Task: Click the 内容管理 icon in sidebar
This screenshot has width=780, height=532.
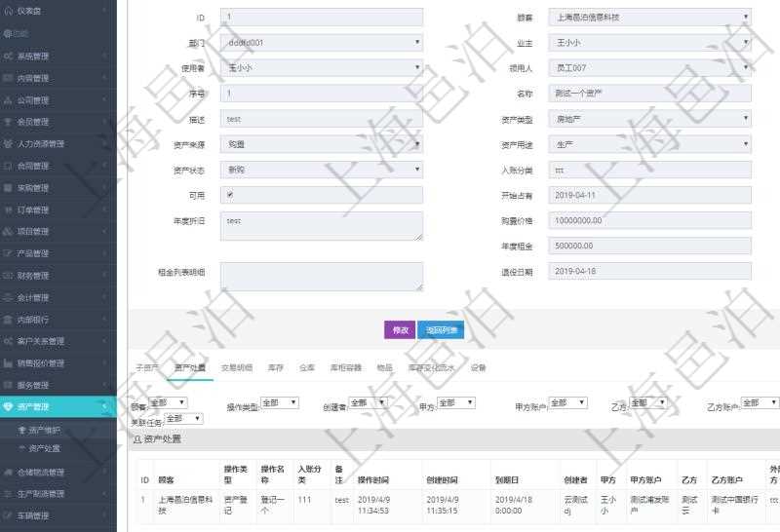Action: point(8,78)
